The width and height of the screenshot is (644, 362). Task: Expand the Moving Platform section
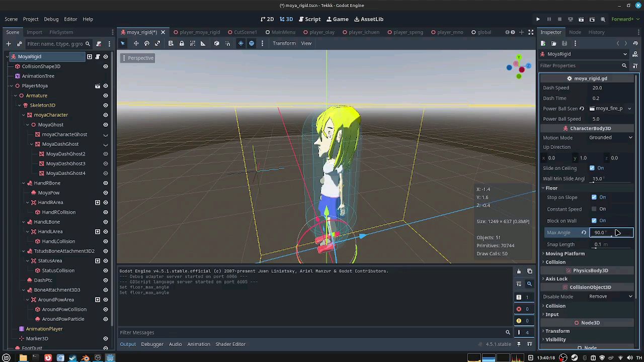click(565, 253)
